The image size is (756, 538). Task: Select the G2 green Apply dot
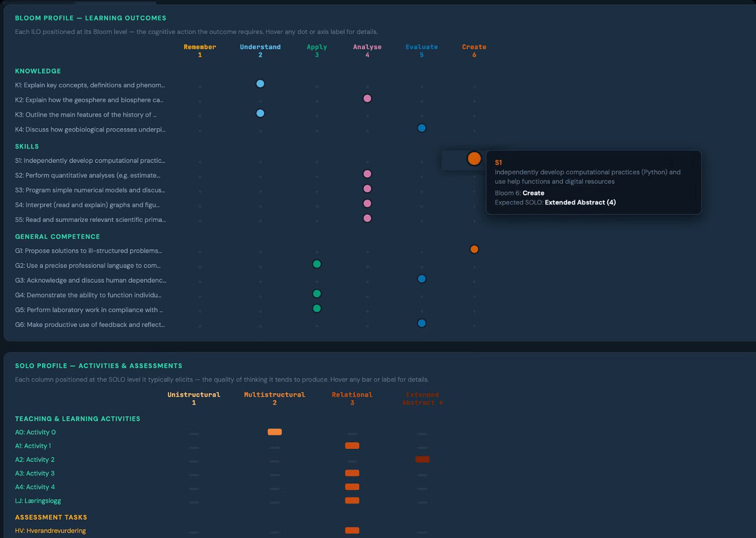[317, 264]
